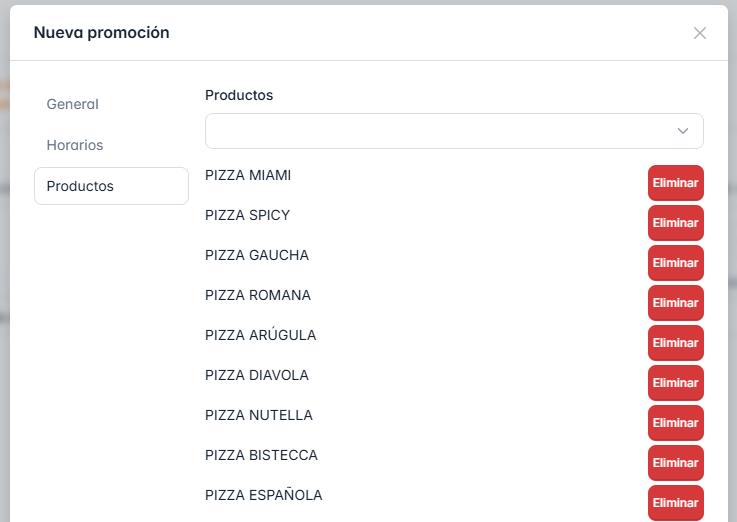Close the Nueva promoción dialog
Image resolution: width=737 pixels, height=522 pixels.
[700, 33]
